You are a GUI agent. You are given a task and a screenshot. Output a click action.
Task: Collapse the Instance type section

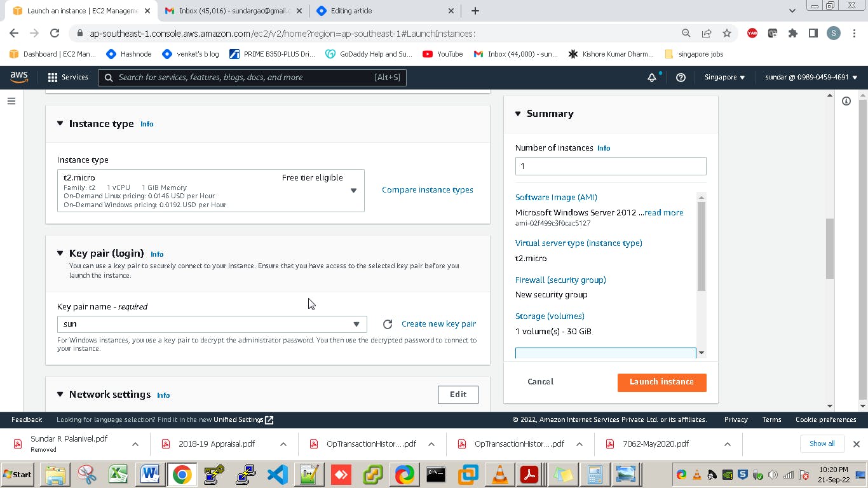(60, 123)
